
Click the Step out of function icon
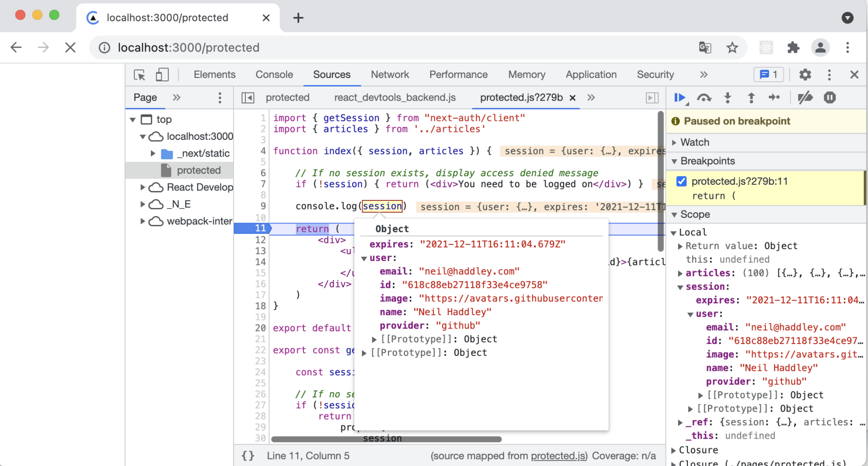click(x=751, y=98)
